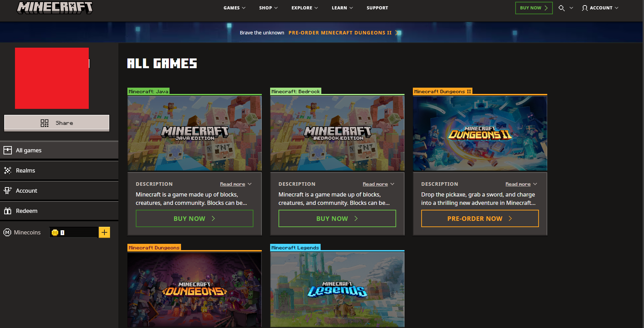The image size is (644, 328).
Task: Click the Share button
Action: (x=57, y=123)
